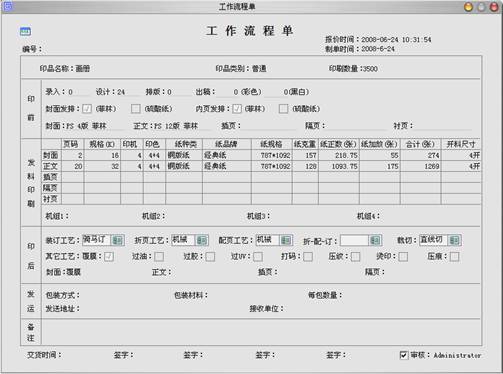The height and width of the screenshot is (374, 503).
Task: Click the 机组1 label
Action: tap(57, 216)
